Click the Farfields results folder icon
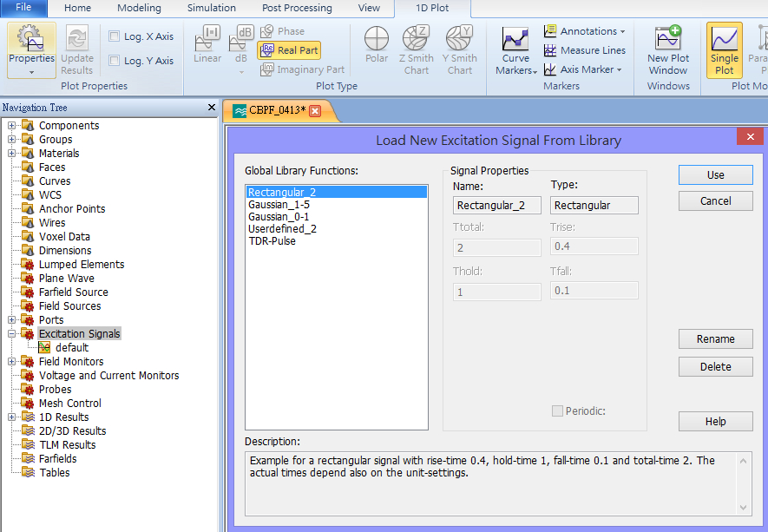768x532 pixels. click(28, 459)
